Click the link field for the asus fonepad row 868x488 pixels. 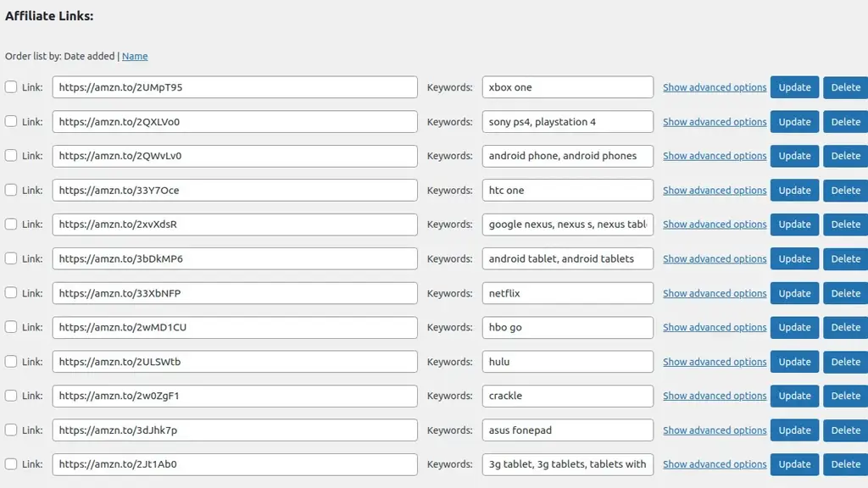(x=235, y=430)
